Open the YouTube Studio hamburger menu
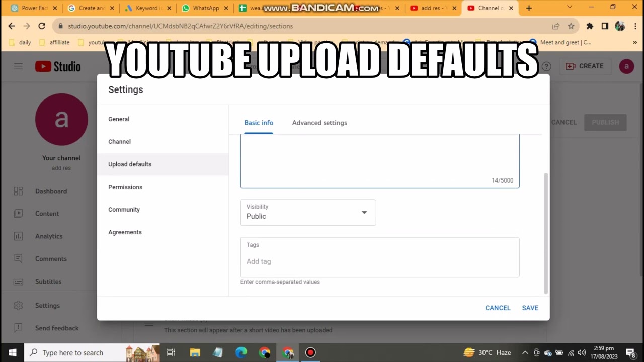This screenshot has height=362, width=644. pyautogui.click(x=18, y=66)
